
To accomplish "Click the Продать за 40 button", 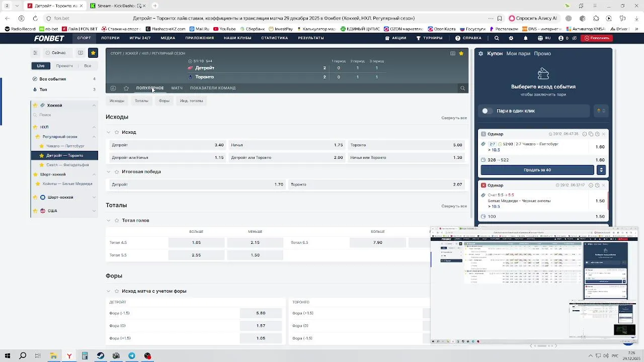I will coord(537,170).
